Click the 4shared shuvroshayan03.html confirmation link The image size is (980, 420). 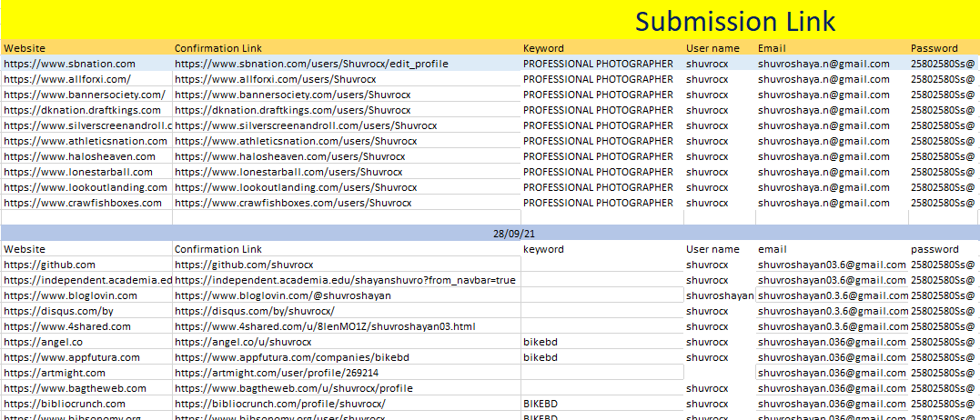pyautogui.click(x=325, y=326)
